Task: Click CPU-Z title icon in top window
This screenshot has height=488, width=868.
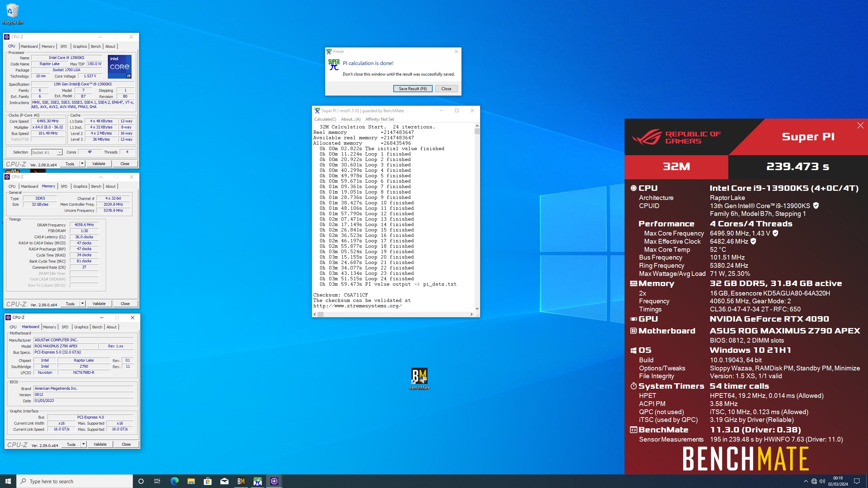Action: point(7,37)
